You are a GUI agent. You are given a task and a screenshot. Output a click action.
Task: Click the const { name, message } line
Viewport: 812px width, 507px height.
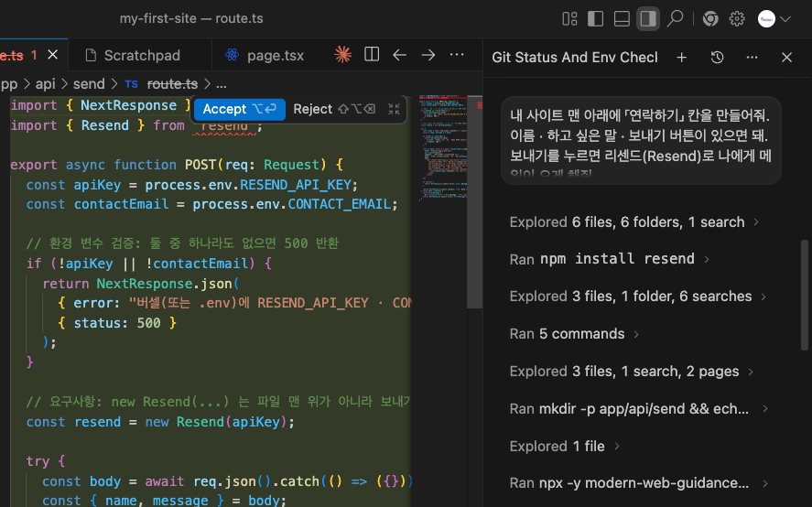(x=164, y=501)
